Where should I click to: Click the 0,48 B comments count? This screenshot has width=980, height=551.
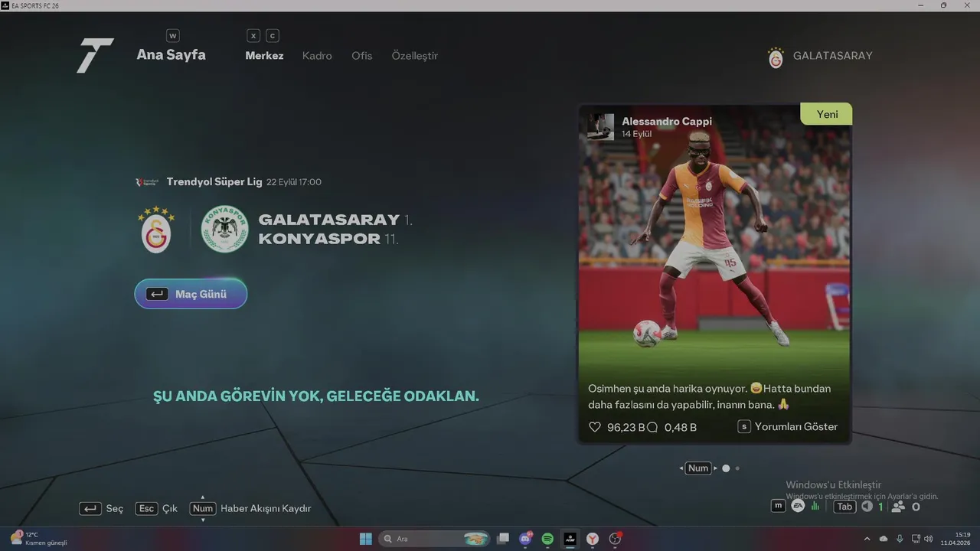pyautogui.click(x=681, y=427)
